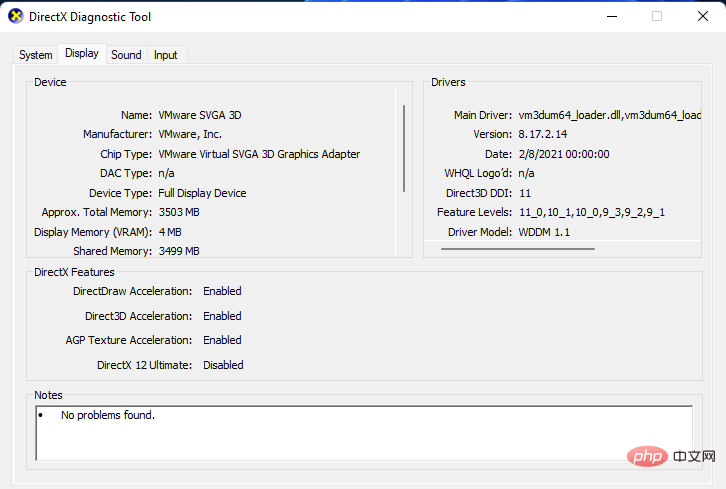This screenshot has height=489, width=726.
Task: Click the 'DAC Type:' label
Action: 126,173
